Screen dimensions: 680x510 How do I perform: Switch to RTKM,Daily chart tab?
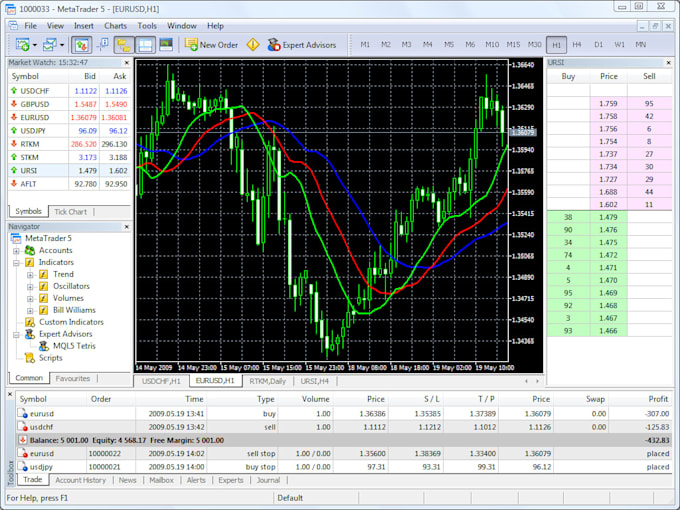268,381
